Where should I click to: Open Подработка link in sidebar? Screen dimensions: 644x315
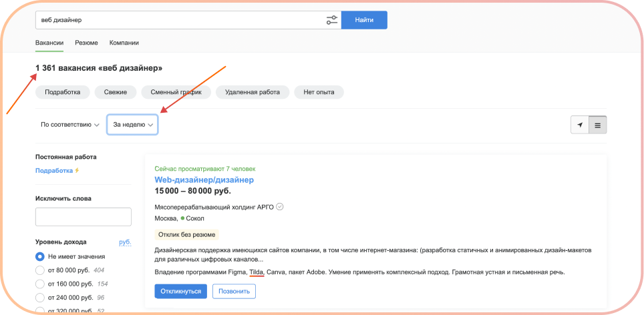[x=54, y=171]
